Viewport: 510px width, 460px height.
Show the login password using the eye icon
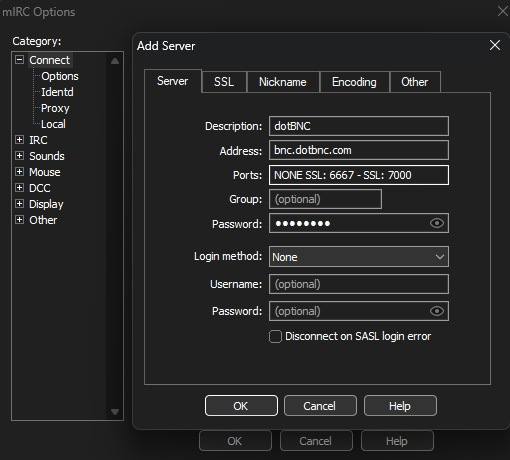tap(437, 311)
